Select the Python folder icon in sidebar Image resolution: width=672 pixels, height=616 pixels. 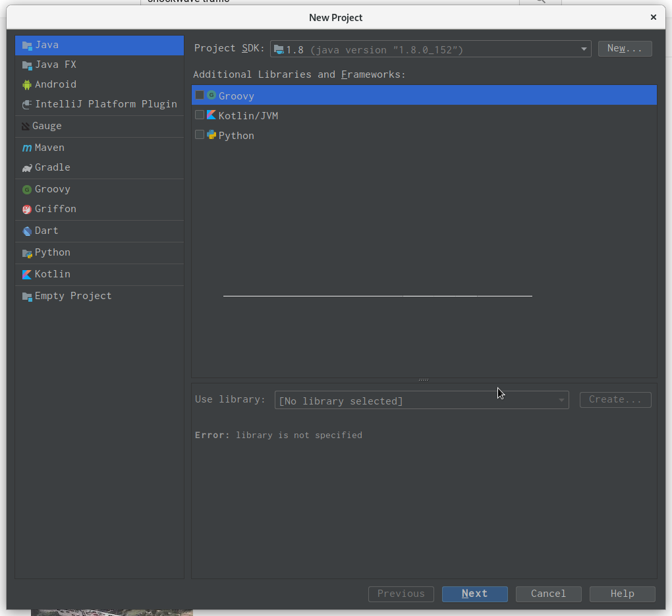tap(27, 254)
